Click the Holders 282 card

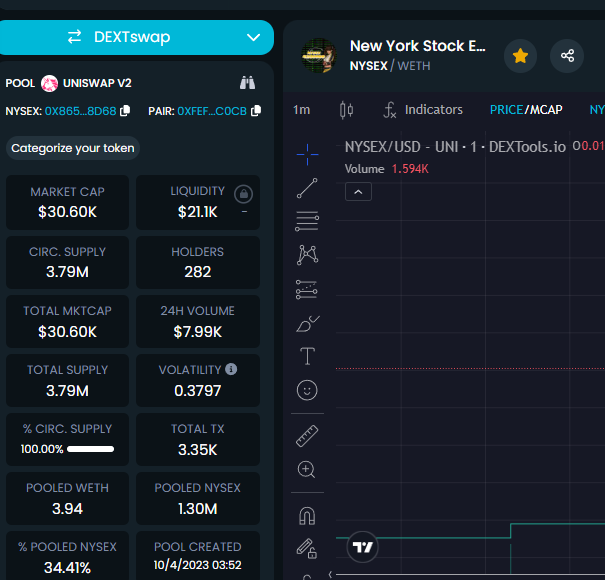[198, 262]
